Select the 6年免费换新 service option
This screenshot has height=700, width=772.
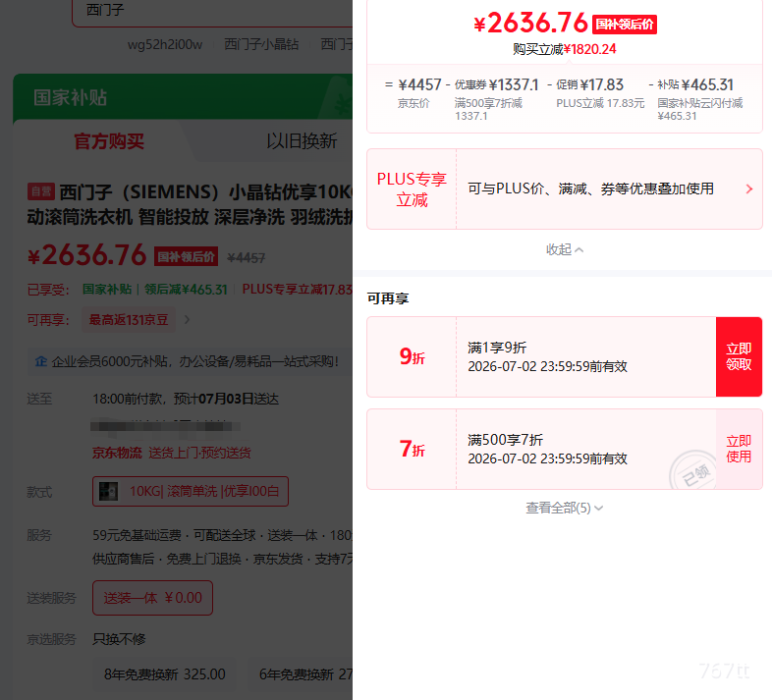pos(301,674)
